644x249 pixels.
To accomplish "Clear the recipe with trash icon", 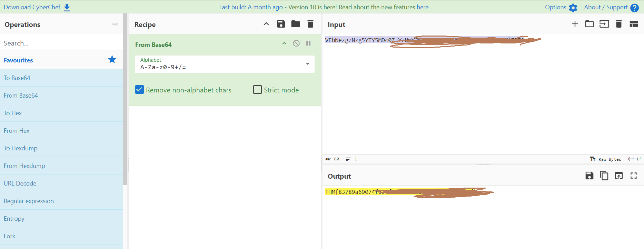I will [x=310, y=24].
